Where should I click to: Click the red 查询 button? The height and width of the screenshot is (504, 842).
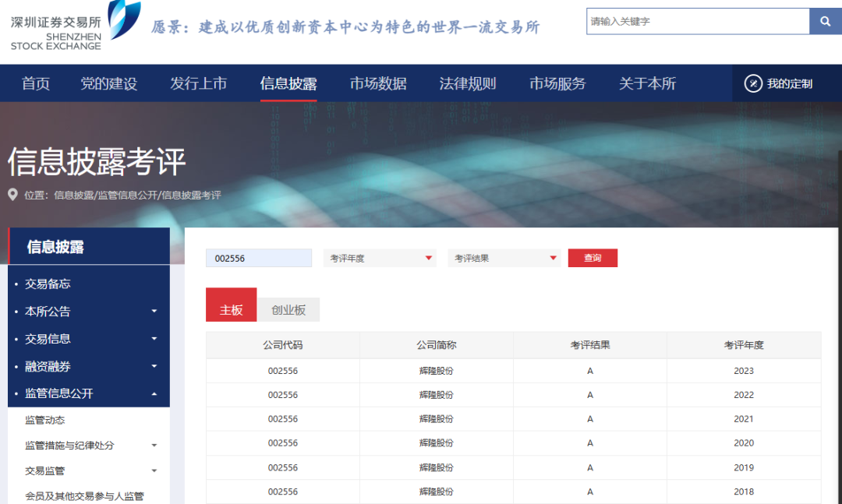tap(593, 258)
